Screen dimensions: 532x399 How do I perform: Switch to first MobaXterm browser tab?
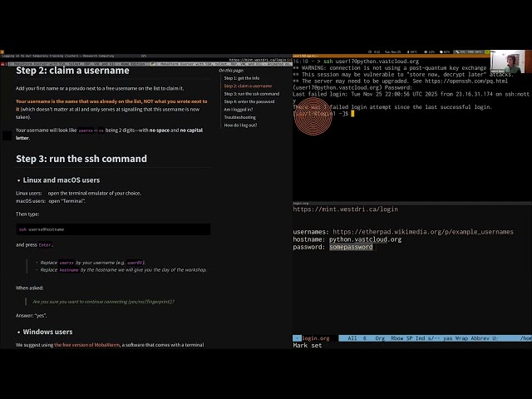click(x=78, y=64)
